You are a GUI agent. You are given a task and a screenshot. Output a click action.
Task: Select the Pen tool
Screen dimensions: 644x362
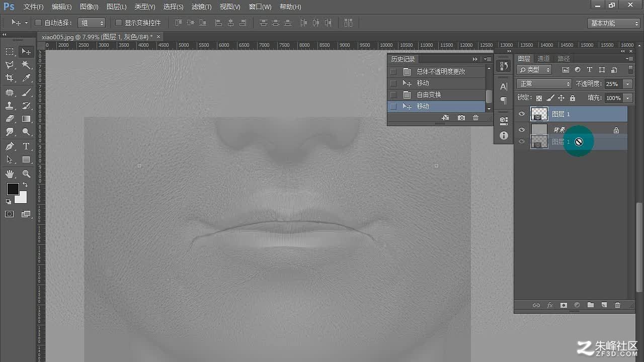pos(10,146)
